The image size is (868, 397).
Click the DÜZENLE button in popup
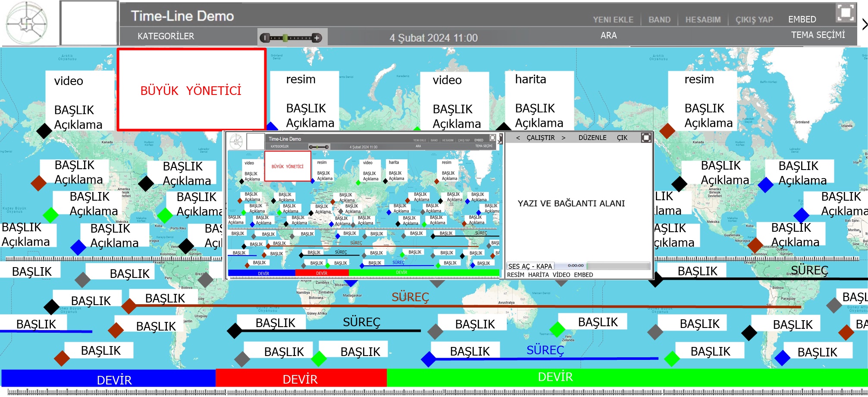pos(592,138)
